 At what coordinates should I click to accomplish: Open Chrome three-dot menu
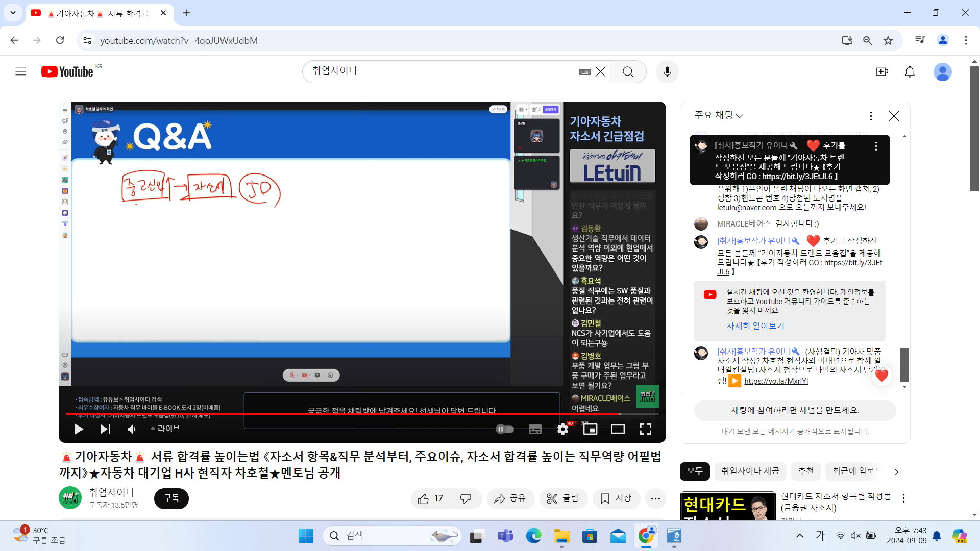966,40
